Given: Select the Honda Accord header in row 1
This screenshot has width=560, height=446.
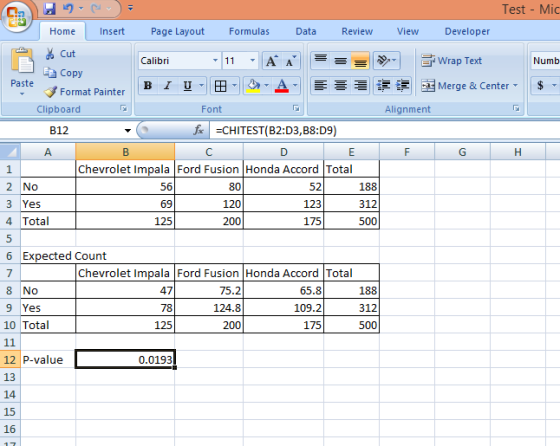Looking at the screenshot, I should (284, 169).
